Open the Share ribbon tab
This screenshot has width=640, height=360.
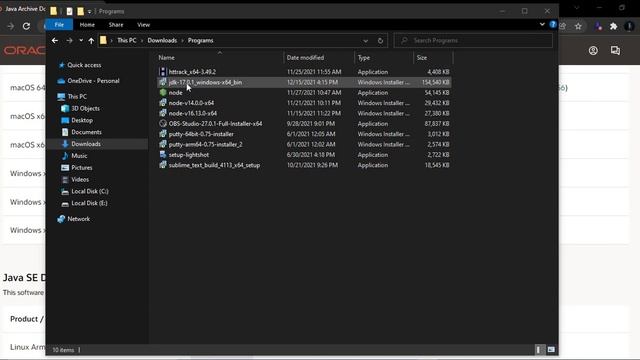click(x=116, y=24)
